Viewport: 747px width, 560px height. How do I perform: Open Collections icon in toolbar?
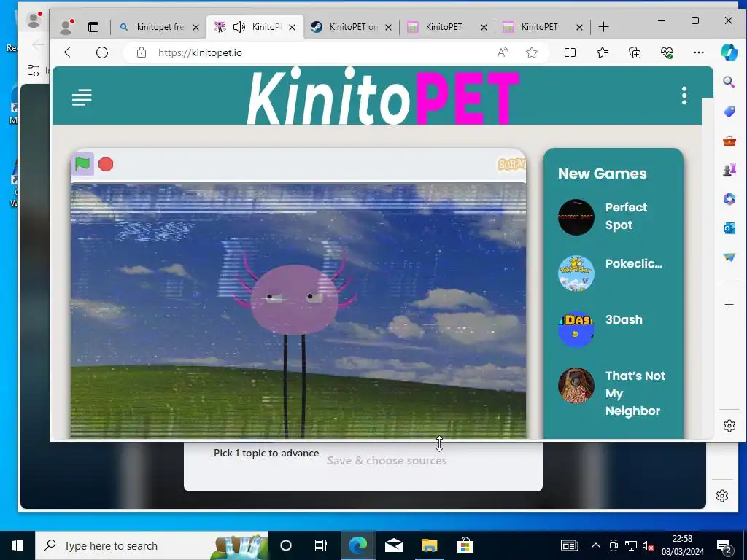click(635, 52)
